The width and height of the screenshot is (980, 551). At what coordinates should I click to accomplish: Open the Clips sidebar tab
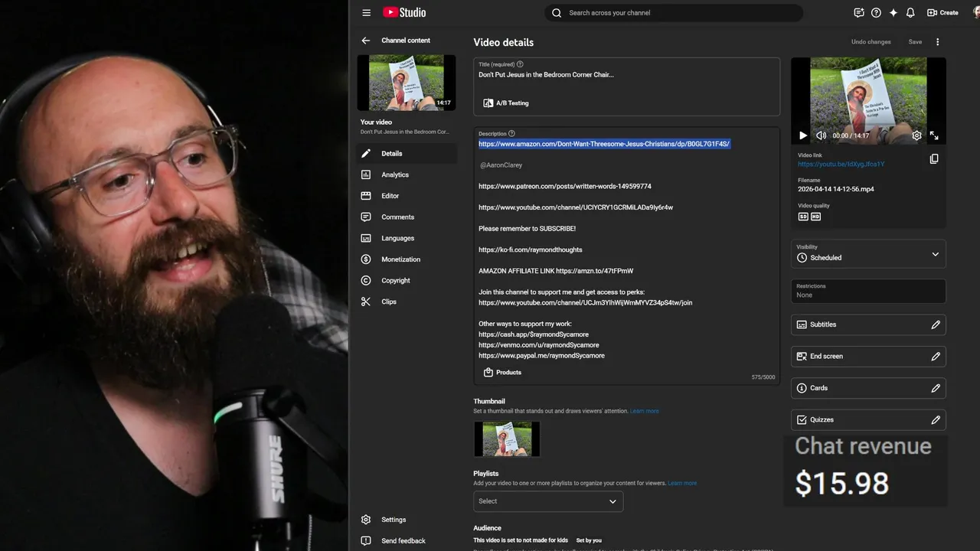click(x=407, y=302)
